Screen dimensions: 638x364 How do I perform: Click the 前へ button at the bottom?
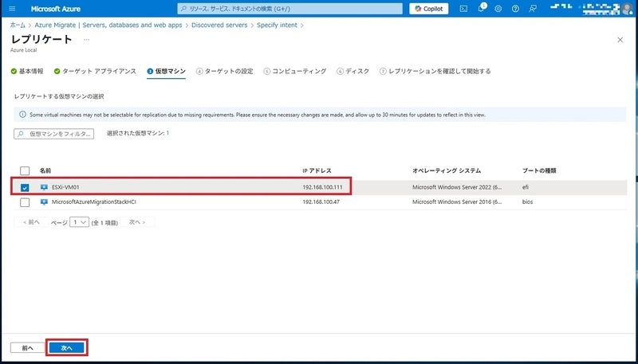click(x=27, y=348)
